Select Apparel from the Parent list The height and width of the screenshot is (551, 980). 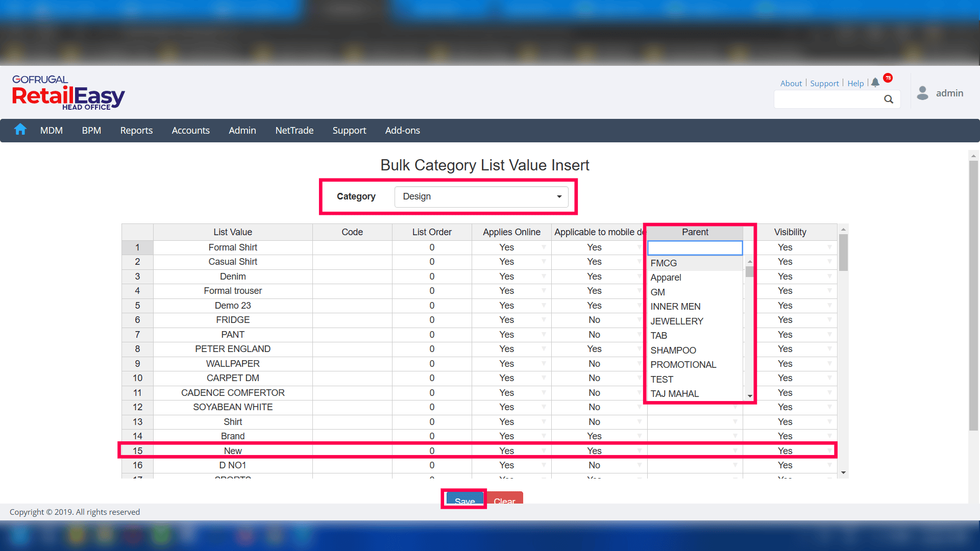tap(666, 278)
